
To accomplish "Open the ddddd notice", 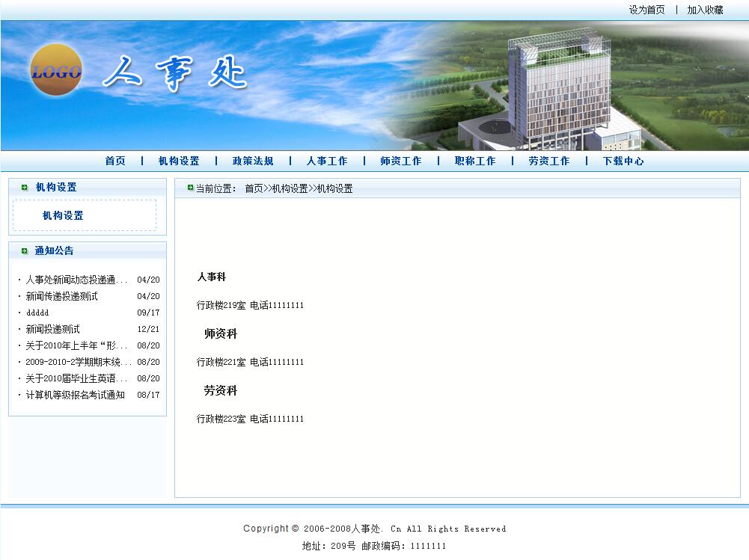I will coord(37,313).
